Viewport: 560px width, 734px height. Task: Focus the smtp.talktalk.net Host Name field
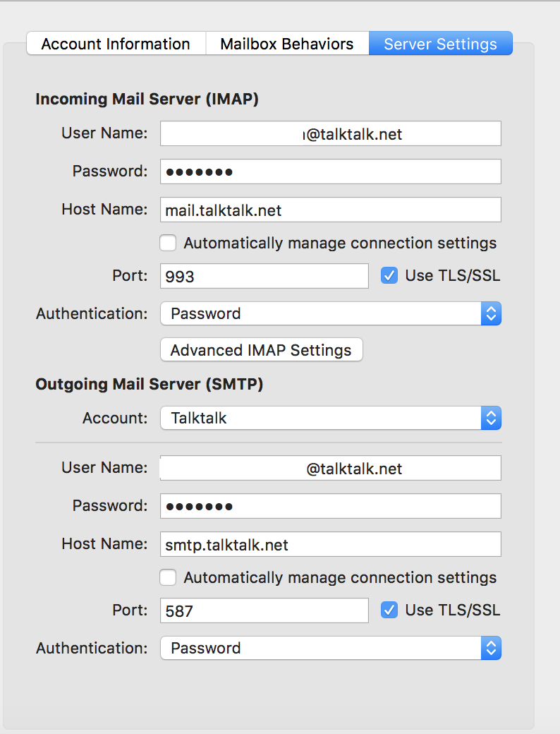point(330,544)
